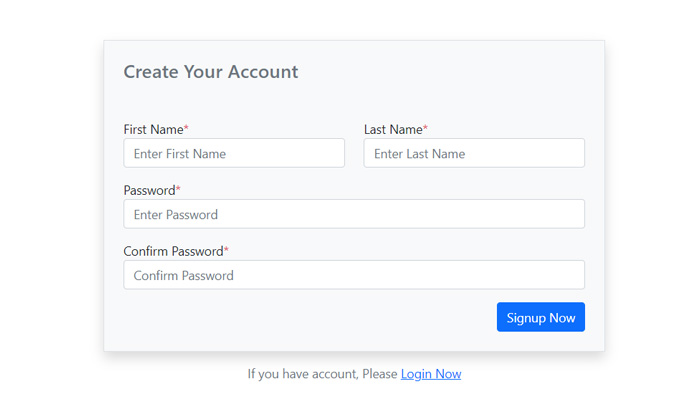700x420 pixels.
Task: Click the 'If you have account, Please' text
Action: click(322, 374)
